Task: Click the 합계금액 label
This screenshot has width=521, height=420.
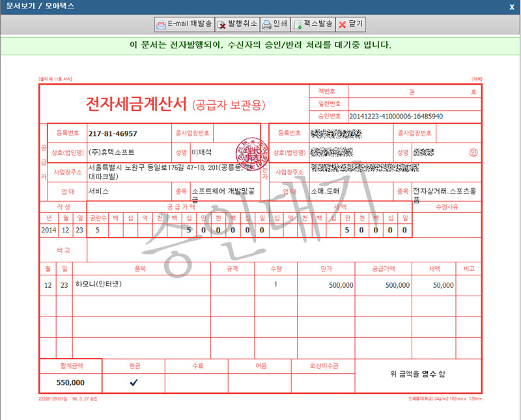Action: (72, 366)
